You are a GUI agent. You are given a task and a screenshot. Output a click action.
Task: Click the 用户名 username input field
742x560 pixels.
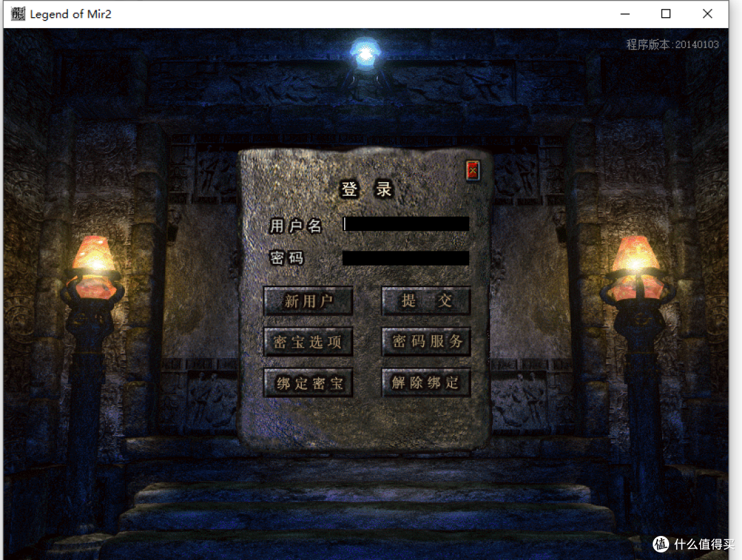(406, 224)
